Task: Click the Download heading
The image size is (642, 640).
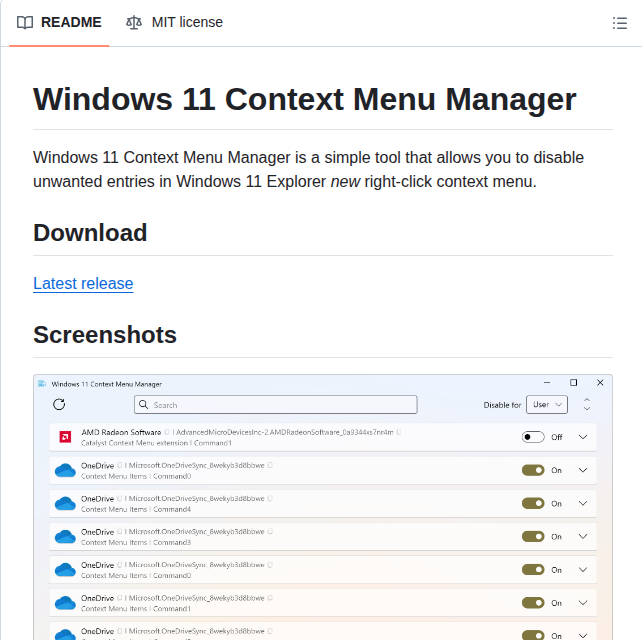Action: 90,233
